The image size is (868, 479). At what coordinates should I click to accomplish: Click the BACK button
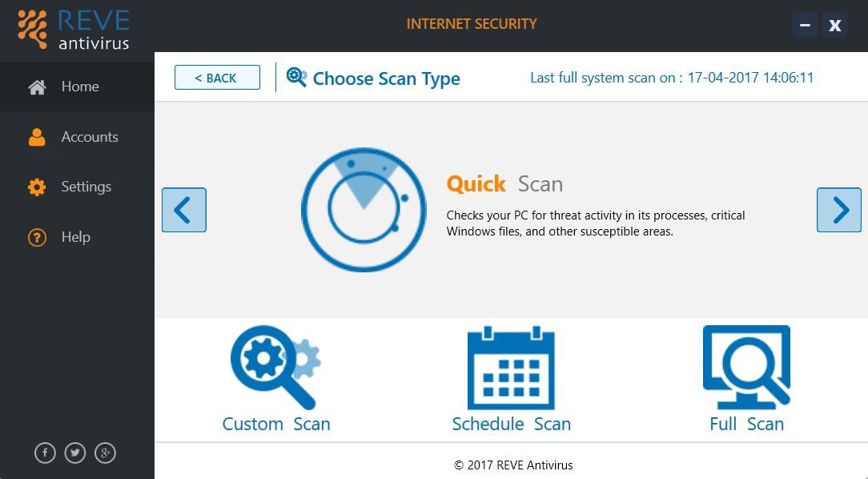217,78
